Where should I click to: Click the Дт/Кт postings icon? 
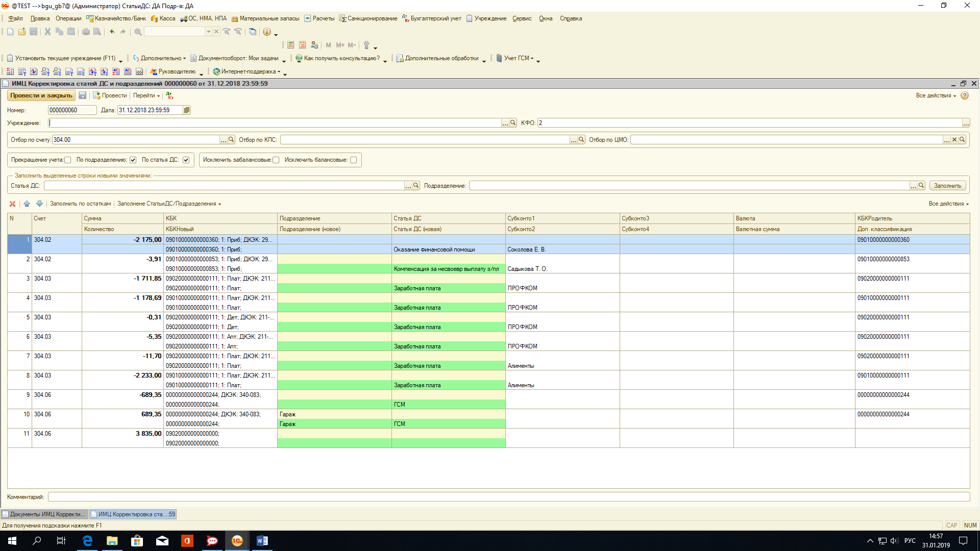(170, 95)
